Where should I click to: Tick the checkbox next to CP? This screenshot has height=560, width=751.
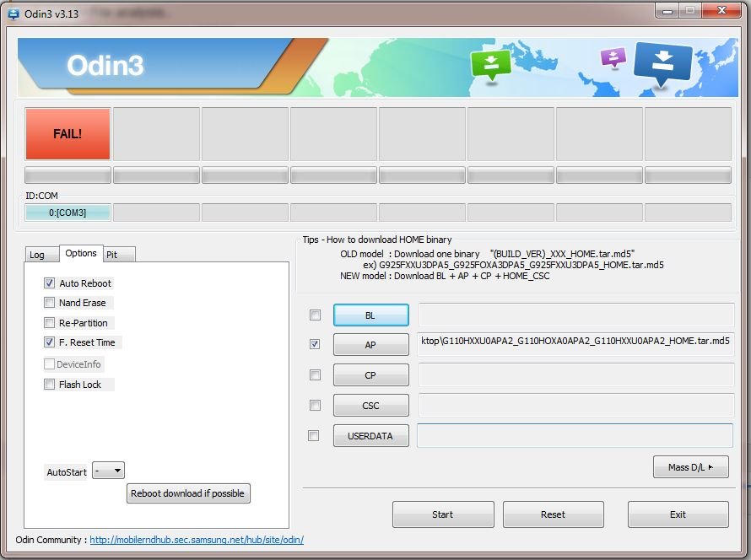click(315, 374)
